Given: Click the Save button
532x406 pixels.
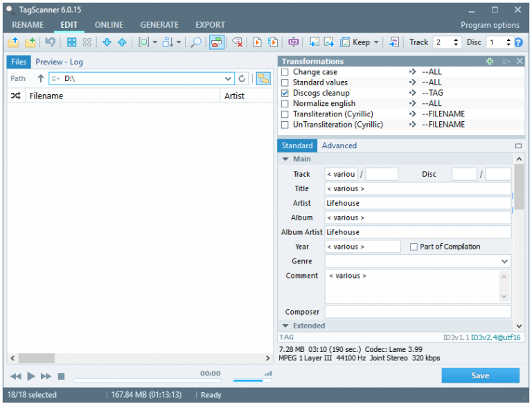Looking at the screenshot, I should tap(480, 376).
